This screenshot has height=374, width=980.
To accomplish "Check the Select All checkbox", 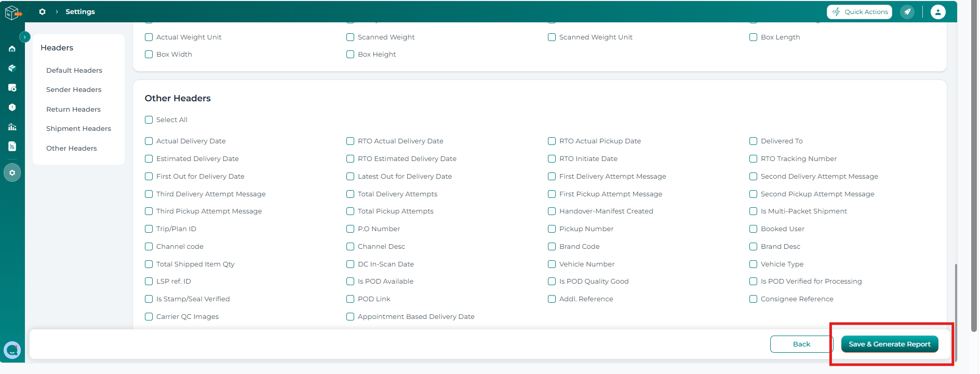I will (x=149, y=119).
